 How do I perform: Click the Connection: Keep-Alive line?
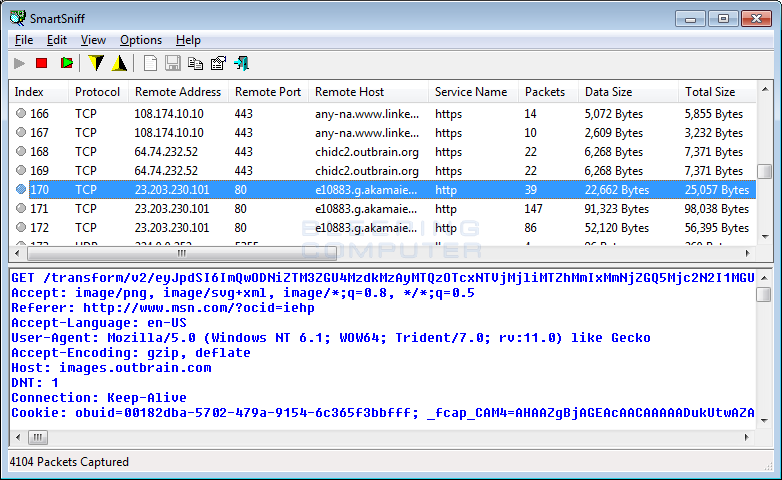pyautogui.click(x=99, y=398)
